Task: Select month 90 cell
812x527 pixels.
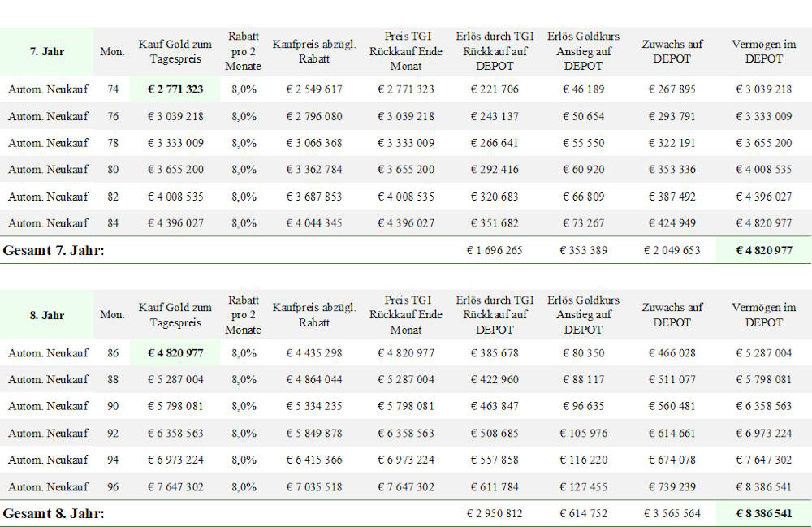Action: tap(113, 406)
